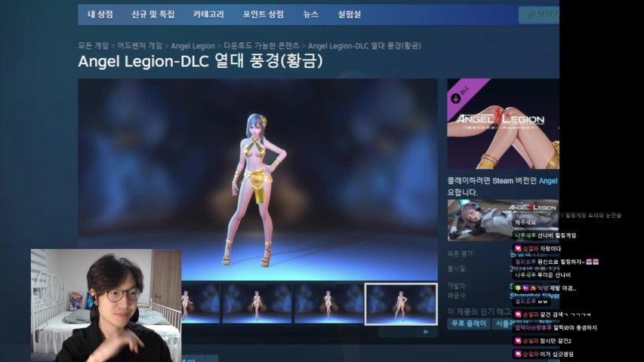Open the 신규 및 특집 menu

[x=153, y=14]
